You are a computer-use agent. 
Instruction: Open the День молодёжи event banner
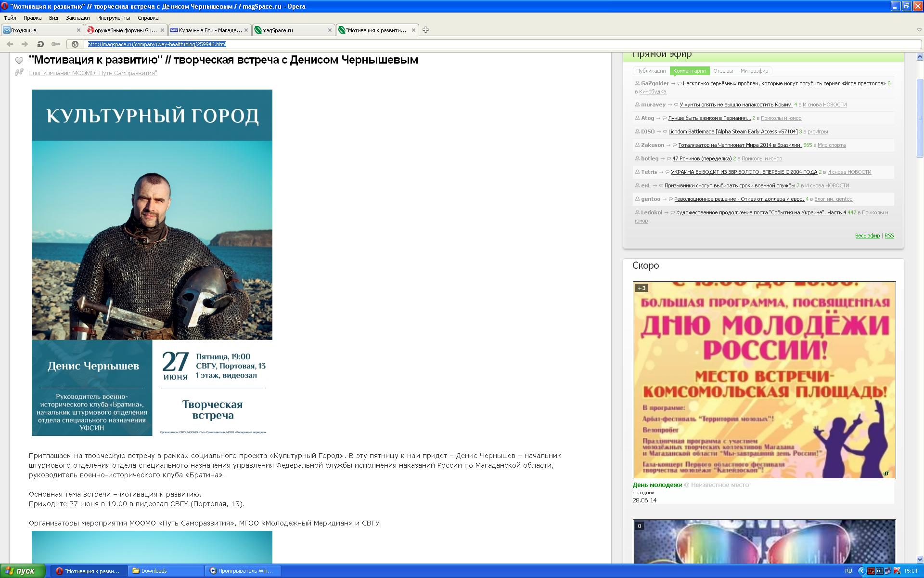[764, 380]
